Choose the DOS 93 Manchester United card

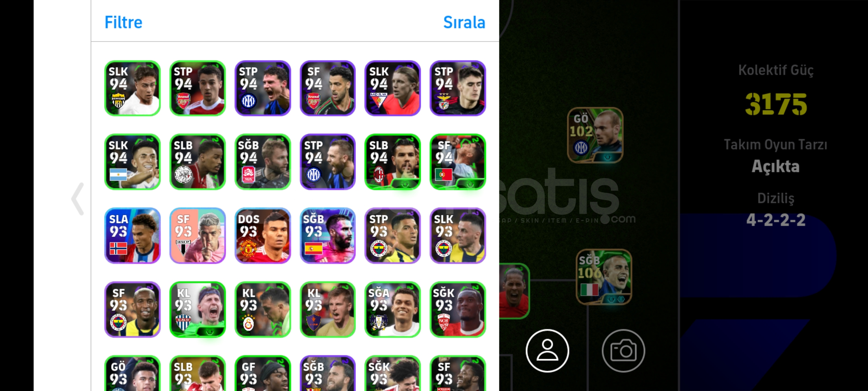(x=263, y=235)
